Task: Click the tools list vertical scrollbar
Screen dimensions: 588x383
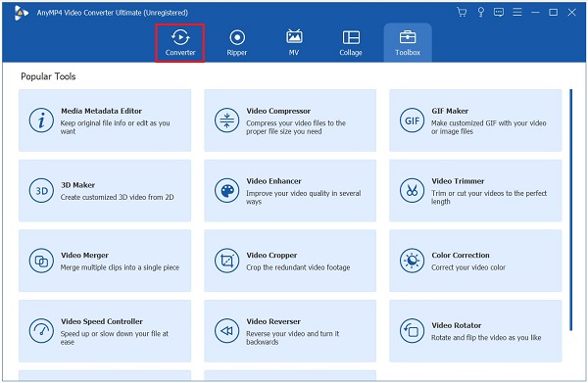Action: point(570,210)
